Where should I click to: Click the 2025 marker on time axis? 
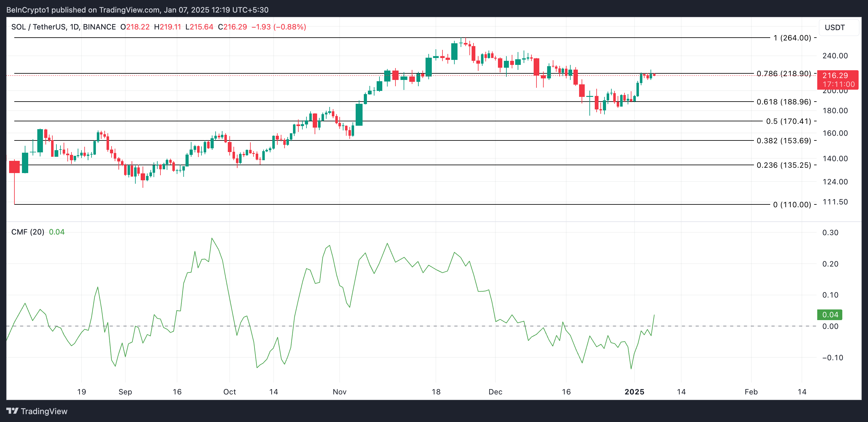tap(634, 392)
